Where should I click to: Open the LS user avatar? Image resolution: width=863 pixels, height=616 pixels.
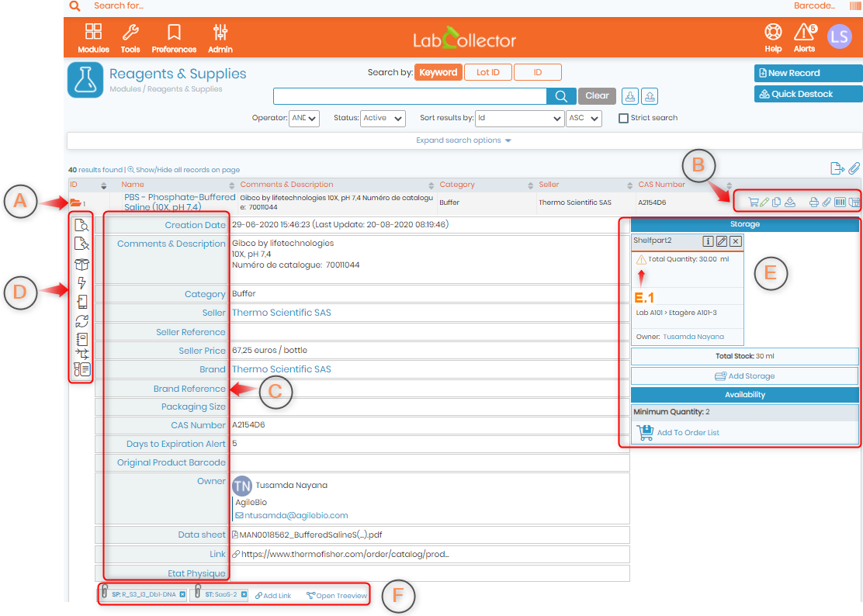840,36
